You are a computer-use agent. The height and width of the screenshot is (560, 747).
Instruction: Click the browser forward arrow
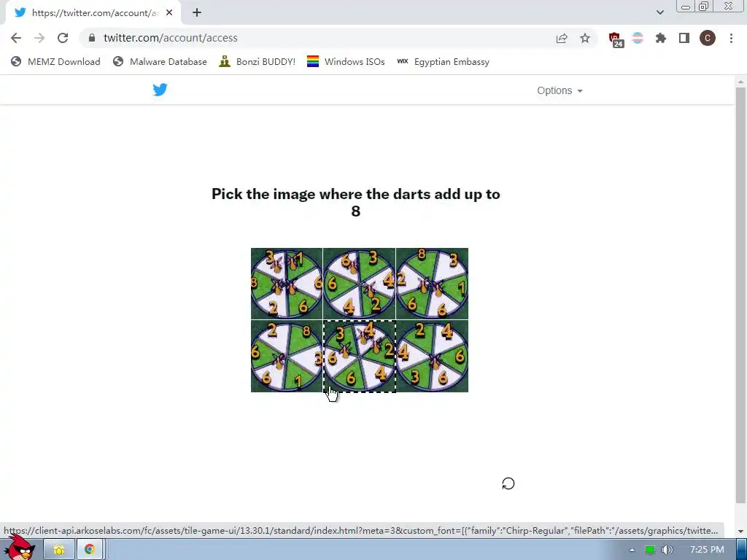pyautogui.click(x=39, y=38)
